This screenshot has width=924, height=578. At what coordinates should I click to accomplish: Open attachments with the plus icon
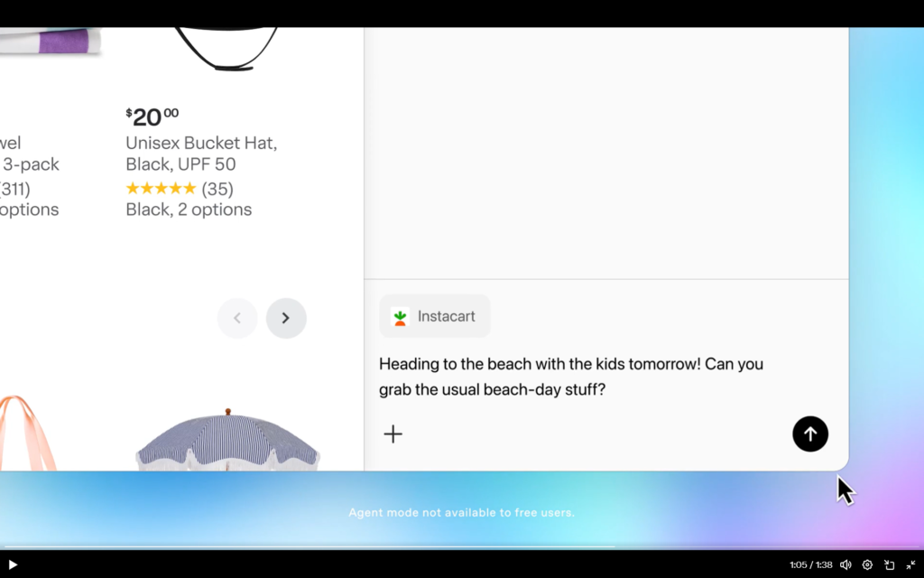(393, 434)
